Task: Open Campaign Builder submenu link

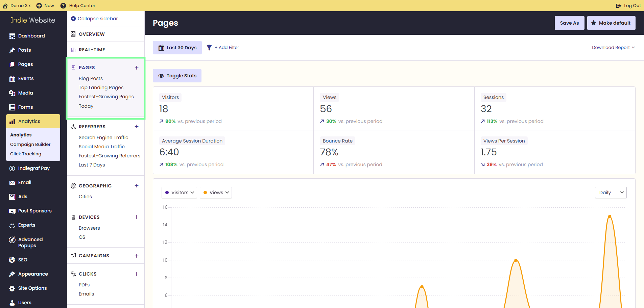Action: point(30,144)
